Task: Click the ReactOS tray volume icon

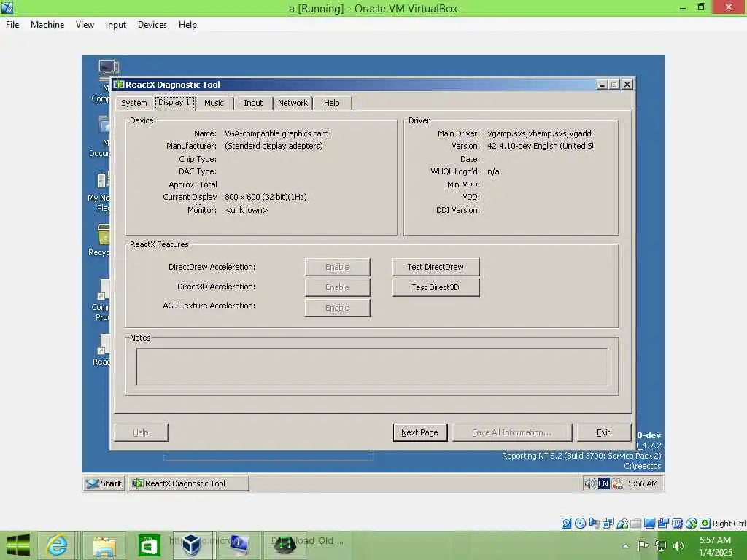Action: [589, 483]
